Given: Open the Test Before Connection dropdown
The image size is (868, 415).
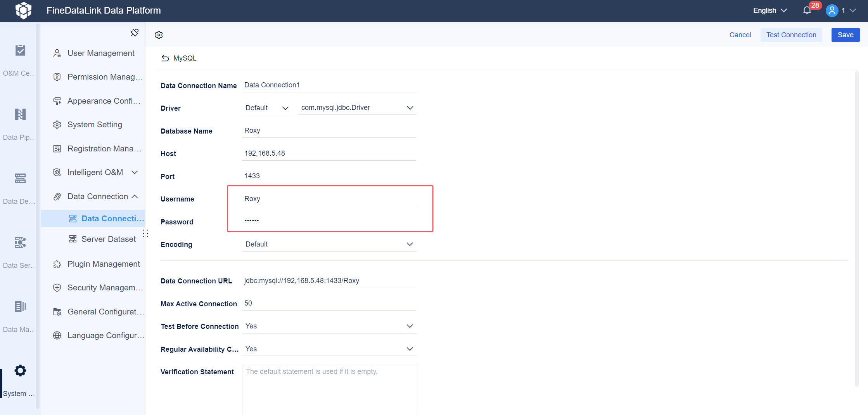Looking at the screenshot, I should click(329, 326).
